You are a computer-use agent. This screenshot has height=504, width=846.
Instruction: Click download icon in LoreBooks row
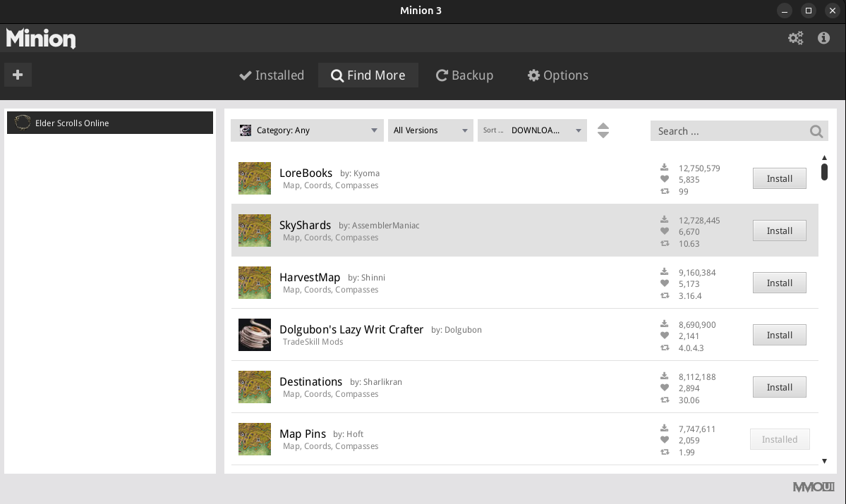[664, 168]
